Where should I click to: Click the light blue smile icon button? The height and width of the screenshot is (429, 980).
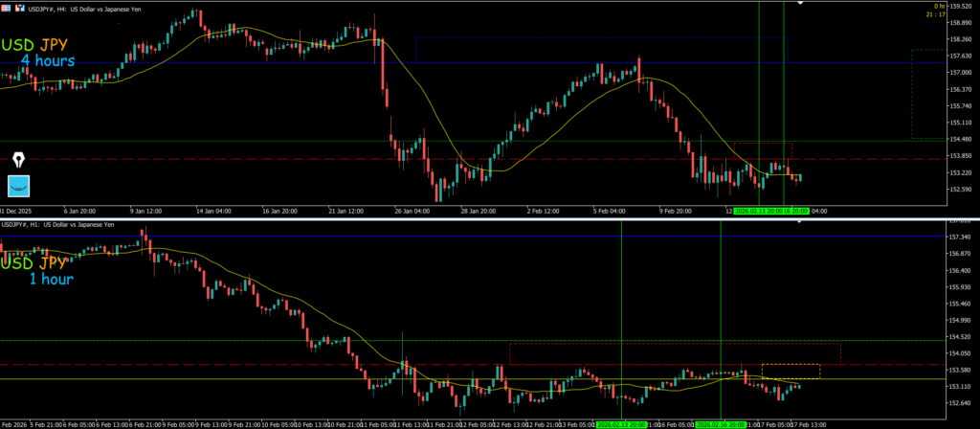click(x=19, y=186)
